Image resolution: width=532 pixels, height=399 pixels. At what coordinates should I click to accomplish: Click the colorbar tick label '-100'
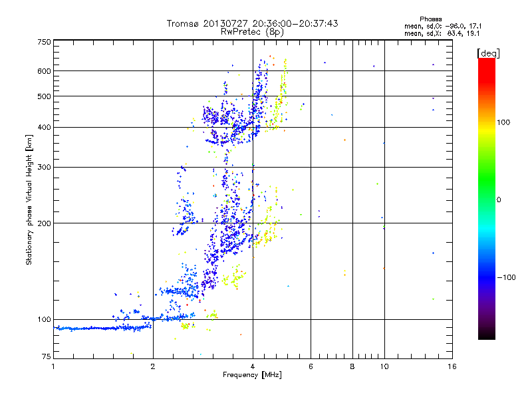[506, 277]
